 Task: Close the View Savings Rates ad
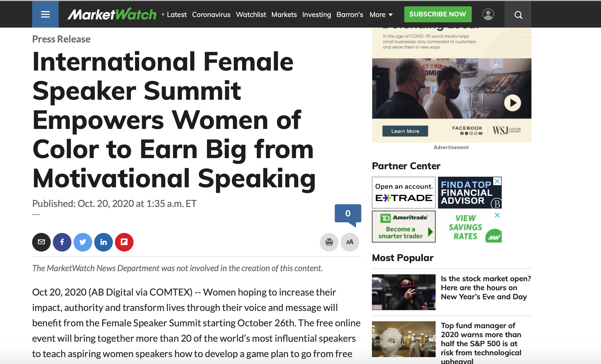[x=497, y=215]
